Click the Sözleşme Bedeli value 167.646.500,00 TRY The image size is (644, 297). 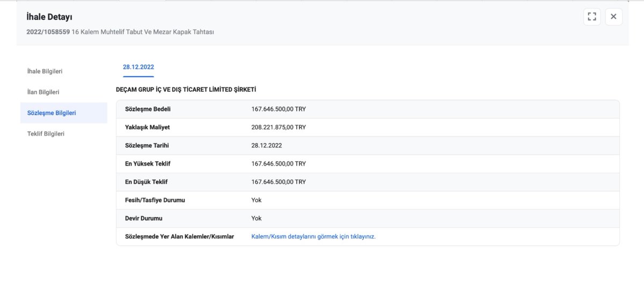(x=279, y=109)
